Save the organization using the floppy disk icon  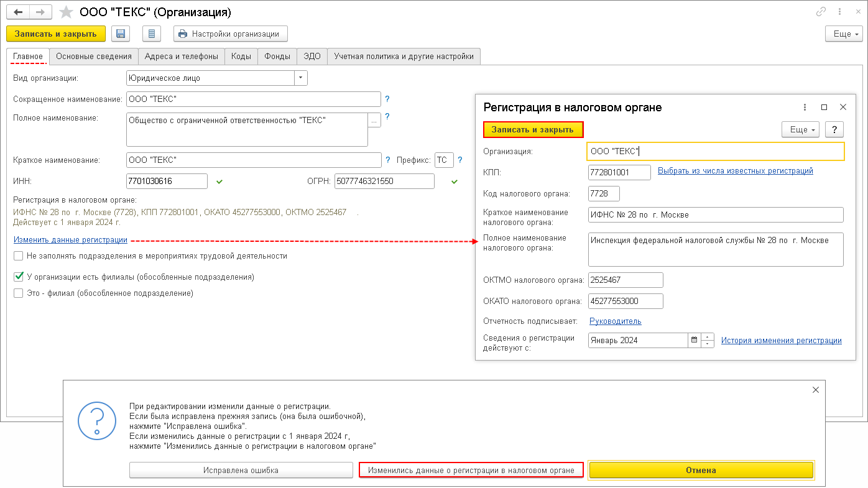coord(121,34)
